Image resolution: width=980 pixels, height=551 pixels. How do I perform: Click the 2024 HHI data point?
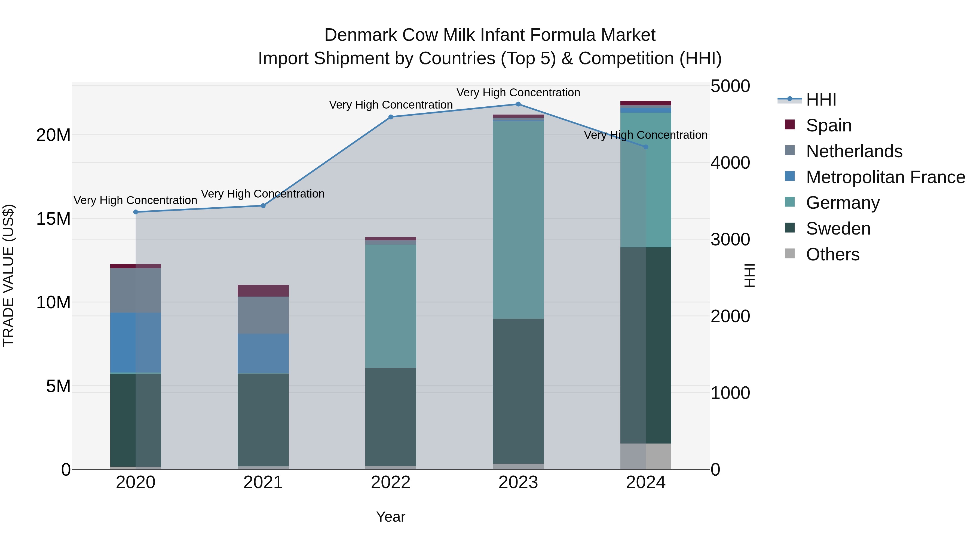pos(646,147)
